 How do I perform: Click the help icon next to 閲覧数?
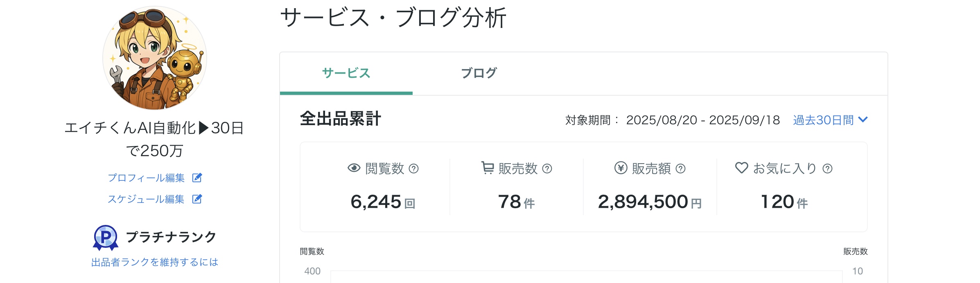point(414,169)
